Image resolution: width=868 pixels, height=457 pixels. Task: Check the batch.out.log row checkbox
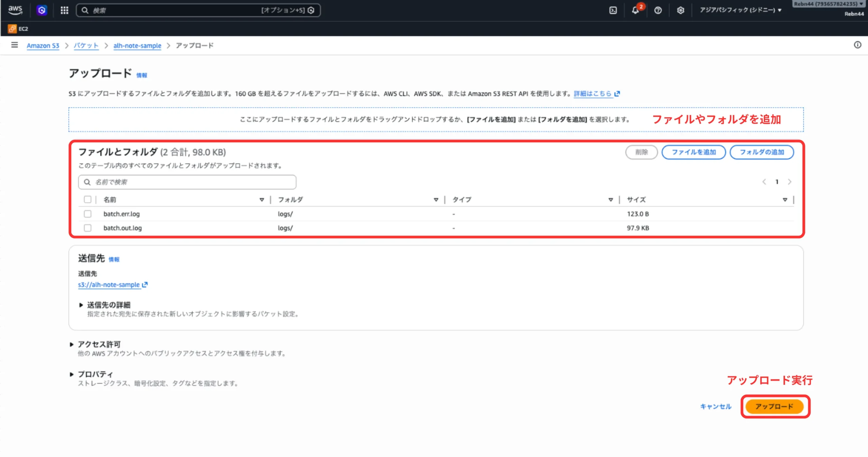[87, 228]
